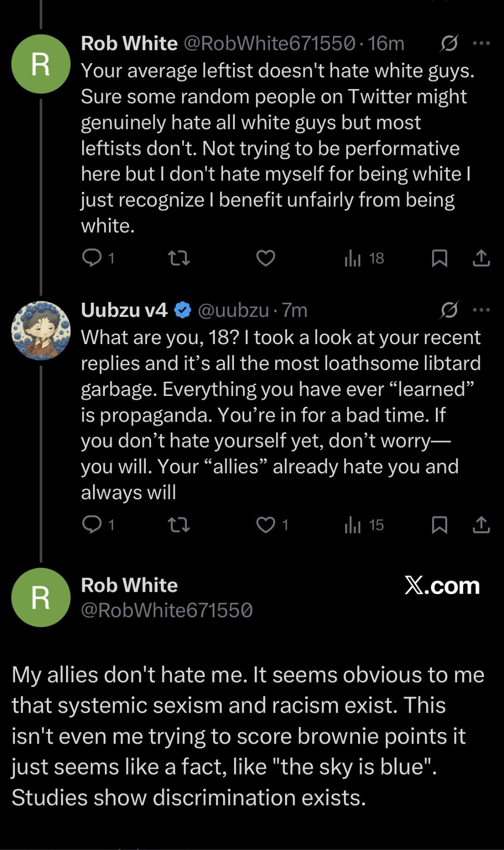Like Uubzu v4's tweet
Screen dimensions: 504x850
pyautogui.click(x=266, y=525)
